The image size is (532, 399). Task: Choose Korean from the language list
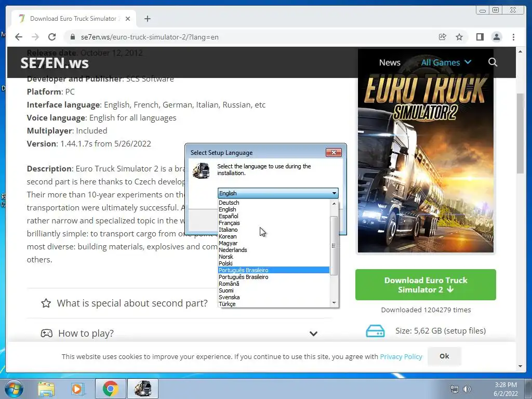coord(273,236)
